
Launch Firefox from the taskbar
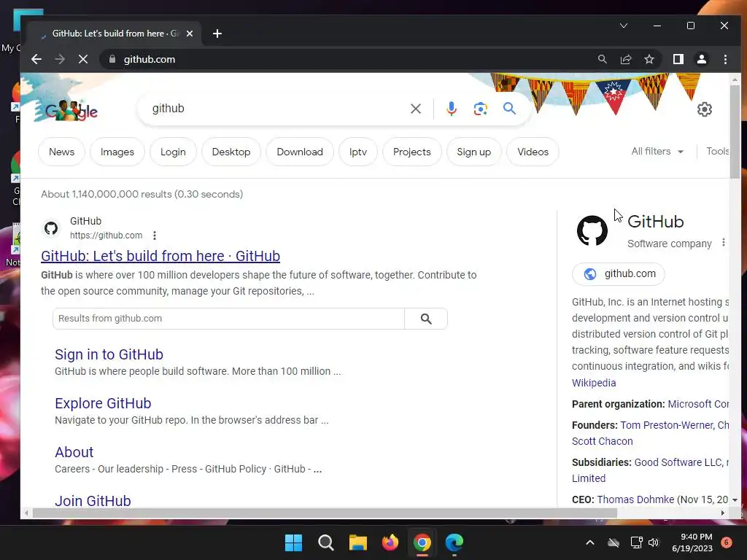pyautogui.click(x=390, y=542)
